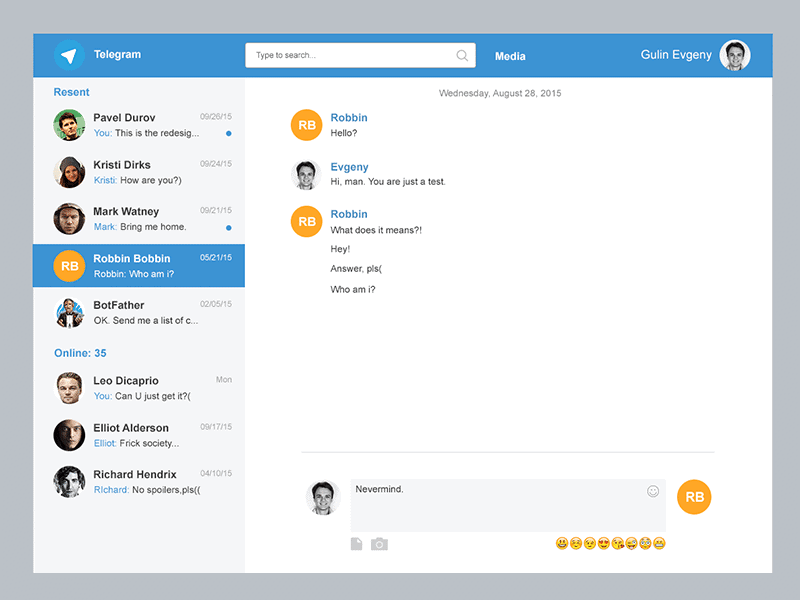Open the Richard Hendrix conversation

coord(139,482)
